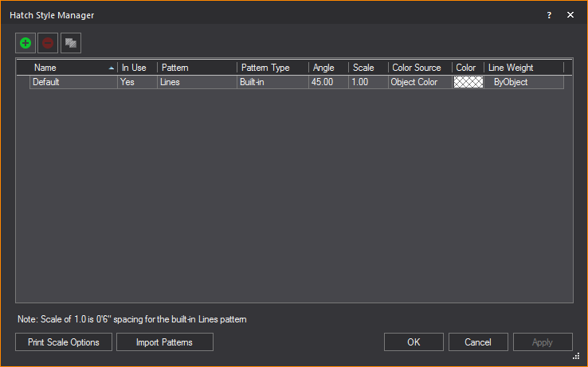
Task: Click the In Use column header
Action: pyautogui.click(x=136, y=68)
